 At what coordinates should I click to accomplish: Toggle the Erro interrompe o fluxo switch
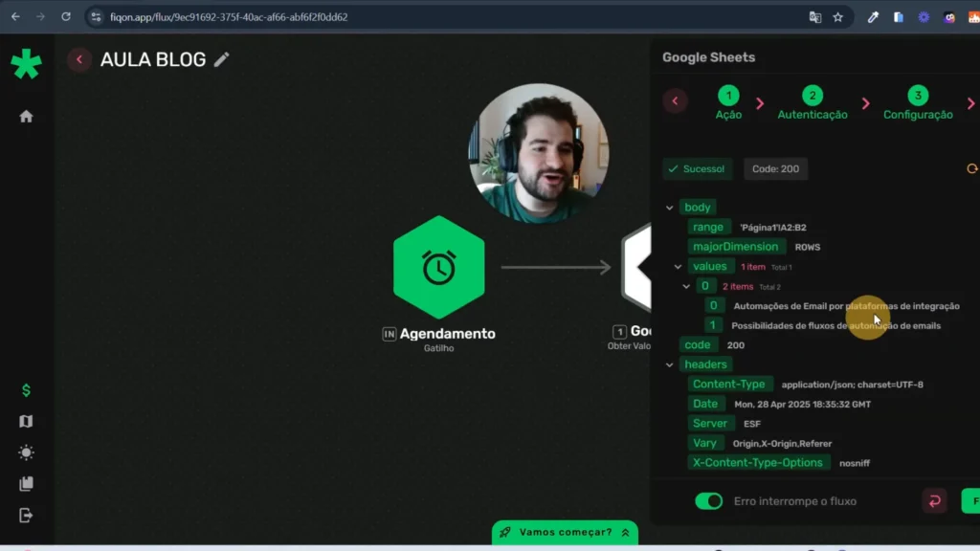point(708,501)
